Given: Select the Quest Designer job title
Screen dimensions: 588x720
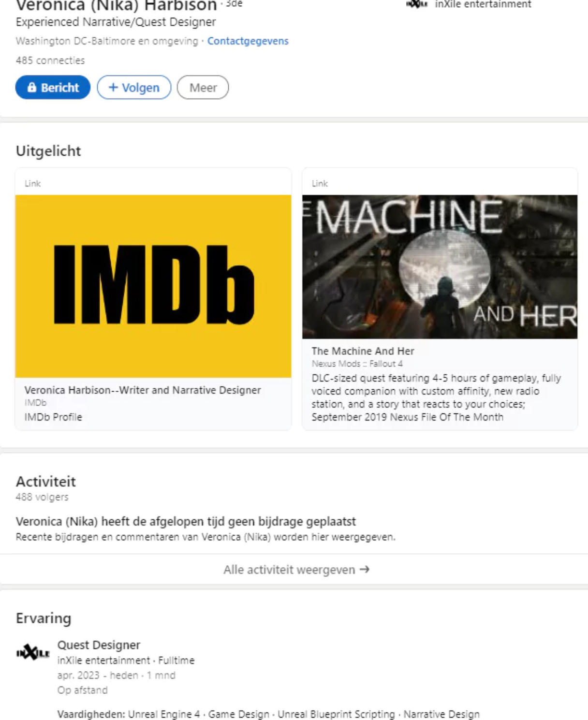Looking at the screenshot, I should tap(99, 645).
